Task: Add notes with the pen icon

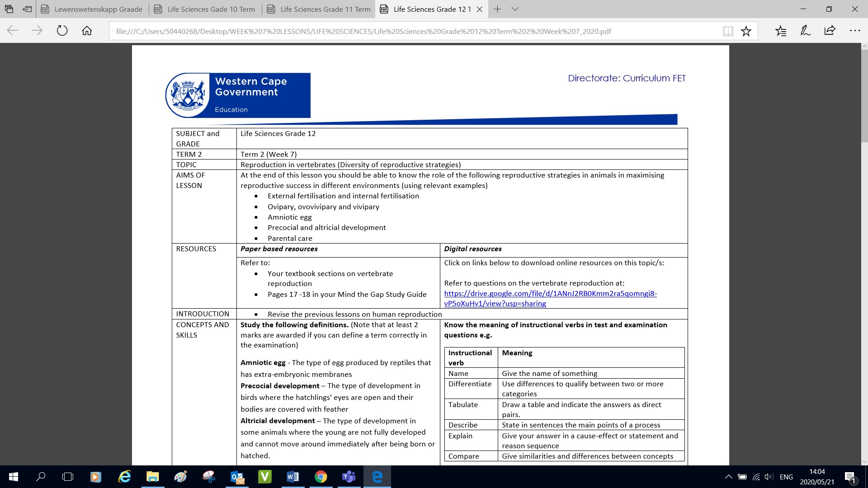Action: (x=805, y=31)
